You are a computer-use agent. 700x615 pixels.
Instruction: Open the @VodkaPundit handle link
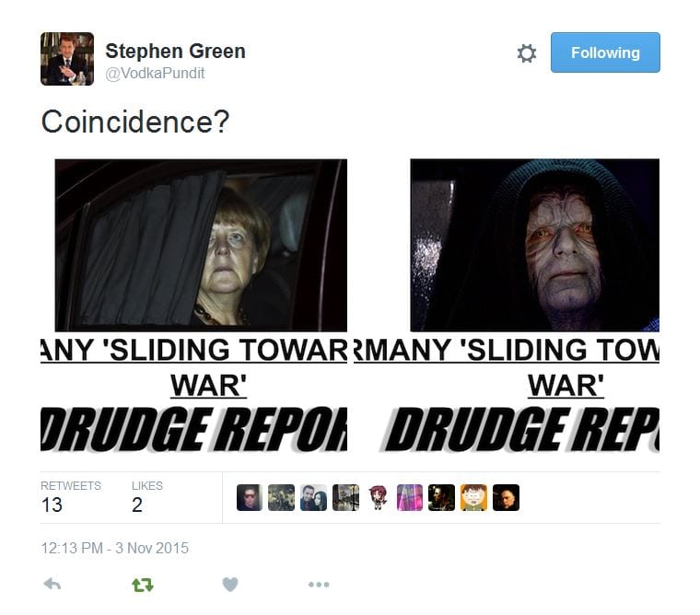click(155, 73)
